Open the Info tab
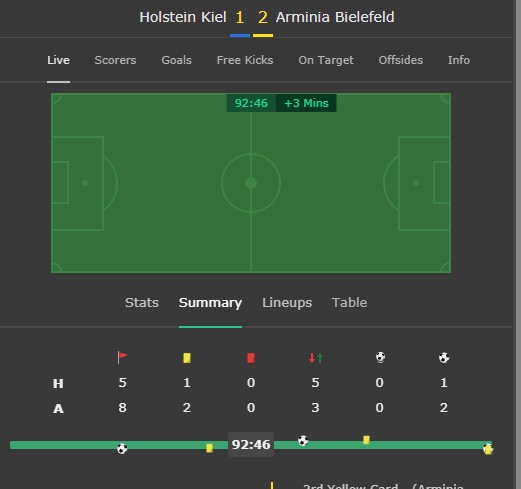This screenshot has width=521, height=489. pos(459,60)
